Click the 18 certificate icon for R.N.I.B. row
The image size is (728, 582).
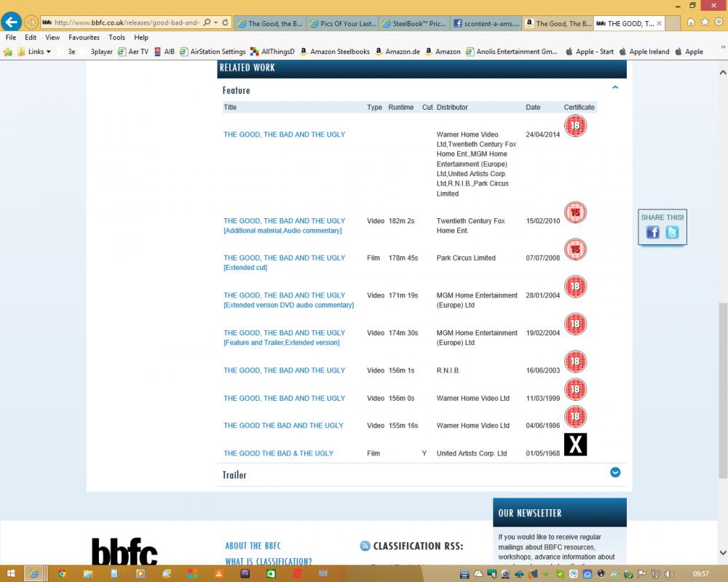[575, 362]
